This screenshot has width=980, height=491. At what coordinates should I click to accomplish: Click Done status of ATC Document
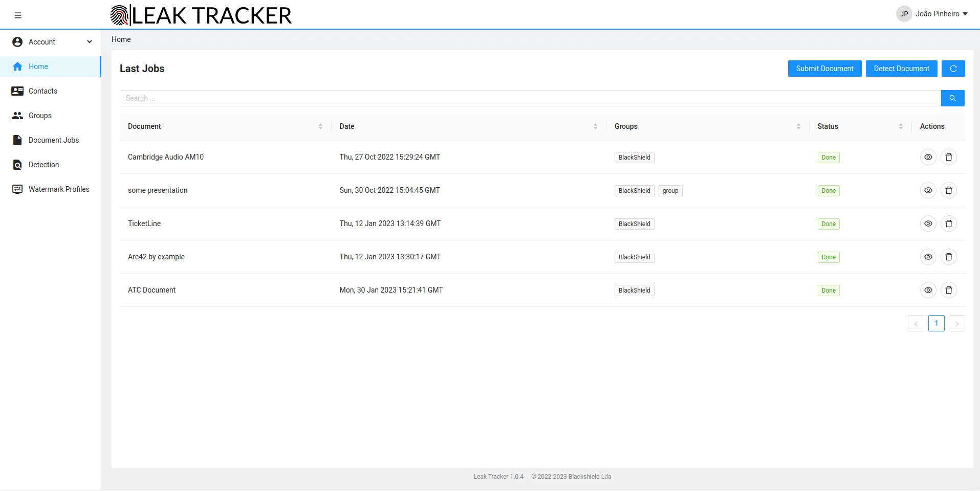[x=829, y=291]
